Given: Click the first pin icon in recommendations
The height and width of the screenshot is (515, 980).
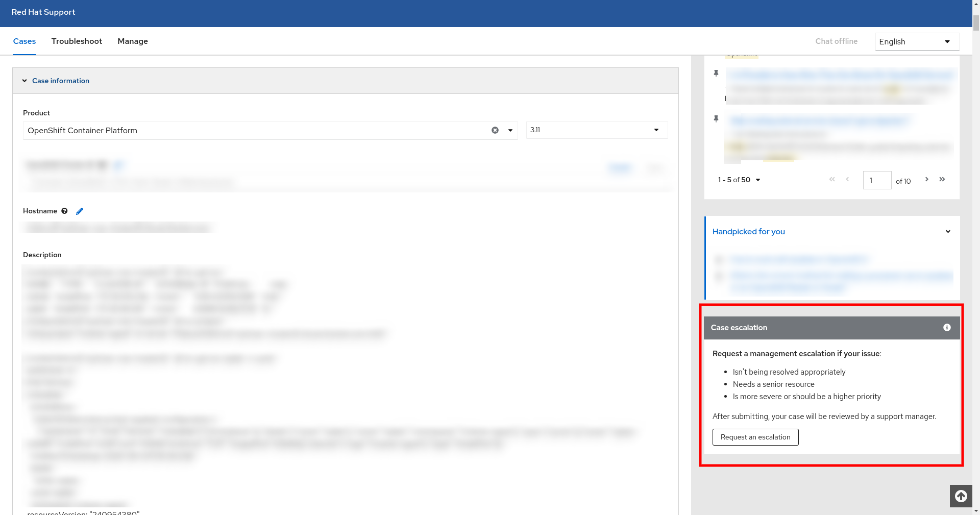Looking at the screenshot, I should point(716,73).
